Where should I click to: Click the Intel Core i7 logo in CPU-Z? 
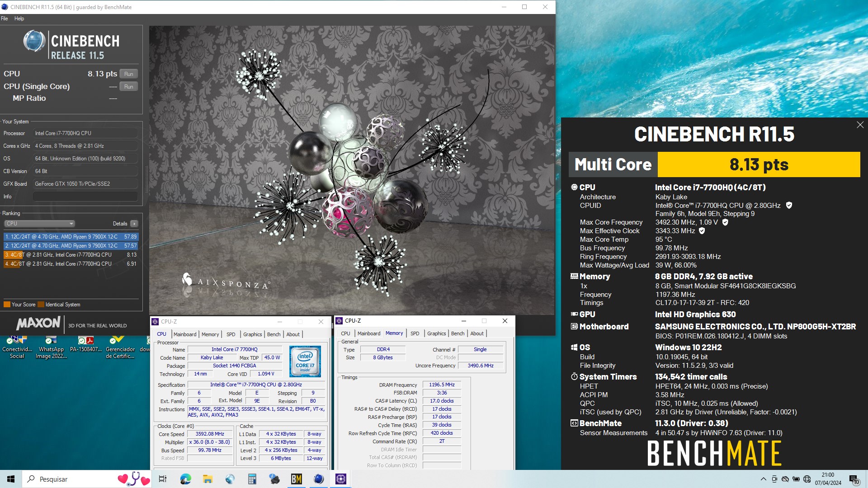(x=305, y=361)
